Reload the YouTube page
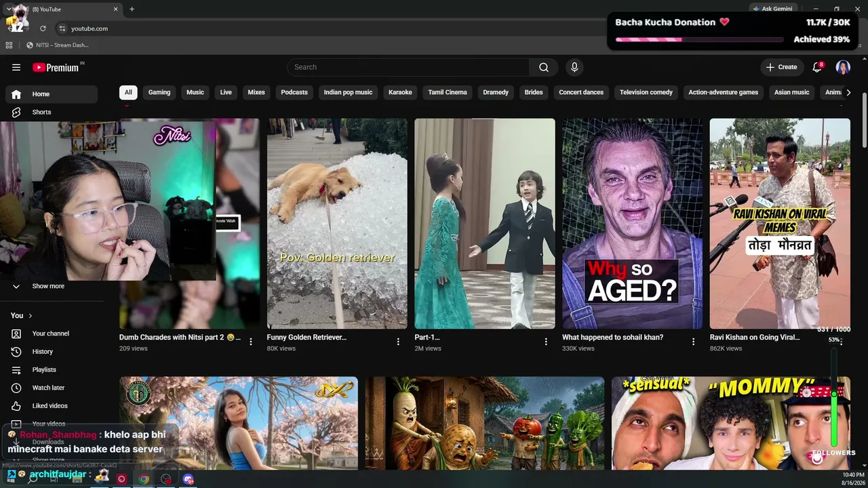This screenshot has height=488, width=868. pyautogui.click(x=43, y=28)
